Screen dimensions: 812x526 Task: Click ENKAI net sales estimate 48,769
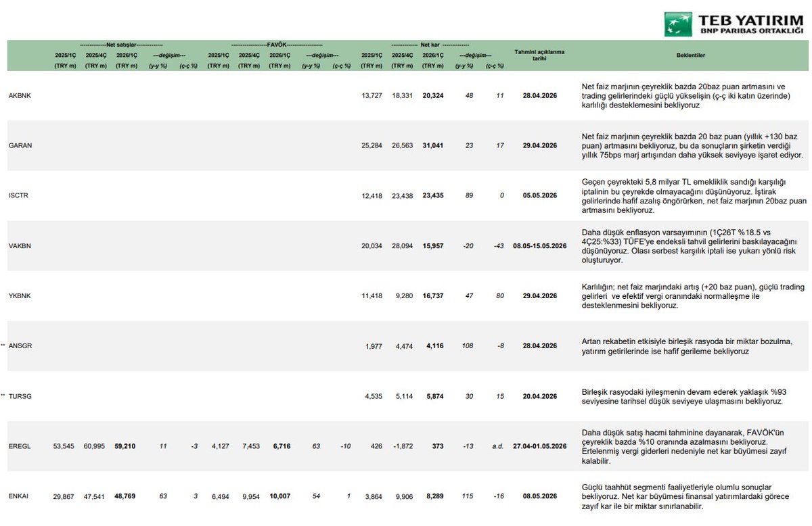pos(125,496)
